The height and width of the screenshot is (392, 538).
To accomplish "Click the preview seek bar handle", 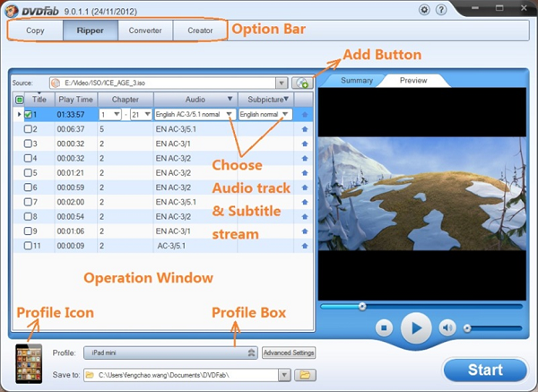I will (362, 307).
